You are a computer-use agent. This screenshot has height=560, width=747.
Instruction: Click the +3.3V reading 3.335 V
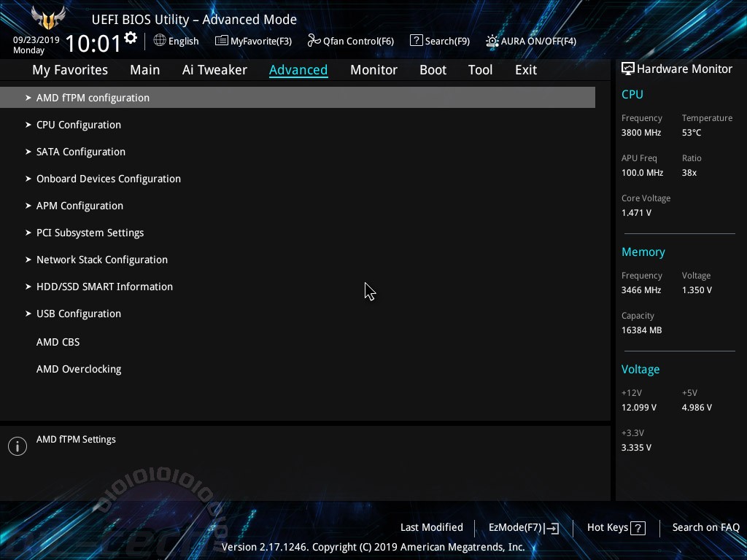pos(636,448)
